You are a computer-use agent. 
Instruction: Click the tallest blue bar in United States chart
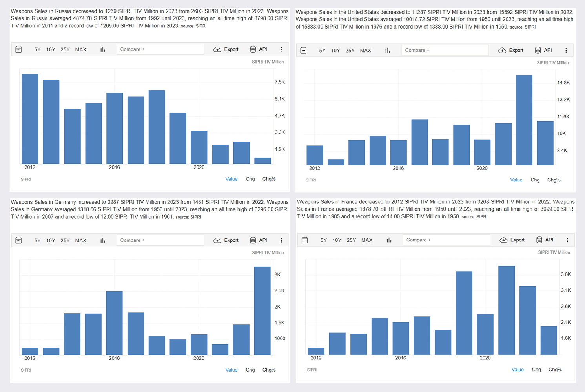pyautogui.click(x=524, y=120)
